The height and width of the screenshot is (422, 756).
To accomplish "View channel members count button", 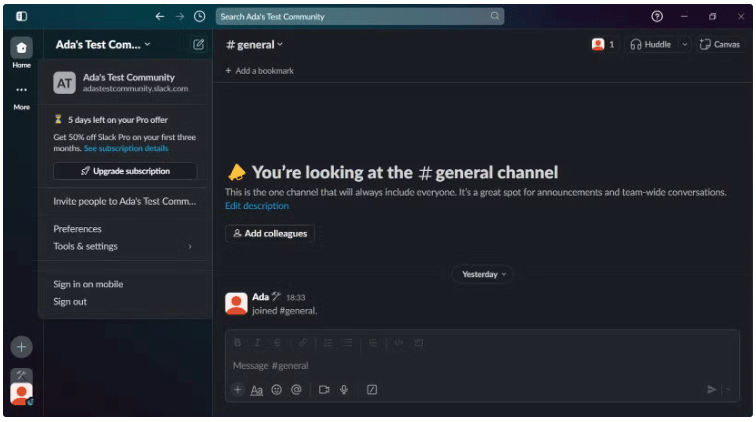I will [603, 44].
